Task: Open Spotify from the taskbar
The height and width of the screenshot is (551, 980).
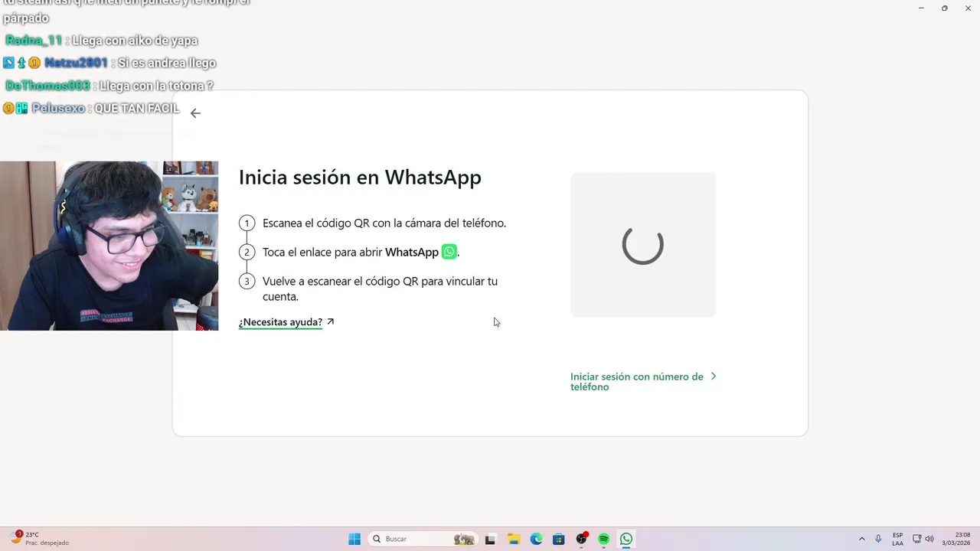Action: coord(604,539)
